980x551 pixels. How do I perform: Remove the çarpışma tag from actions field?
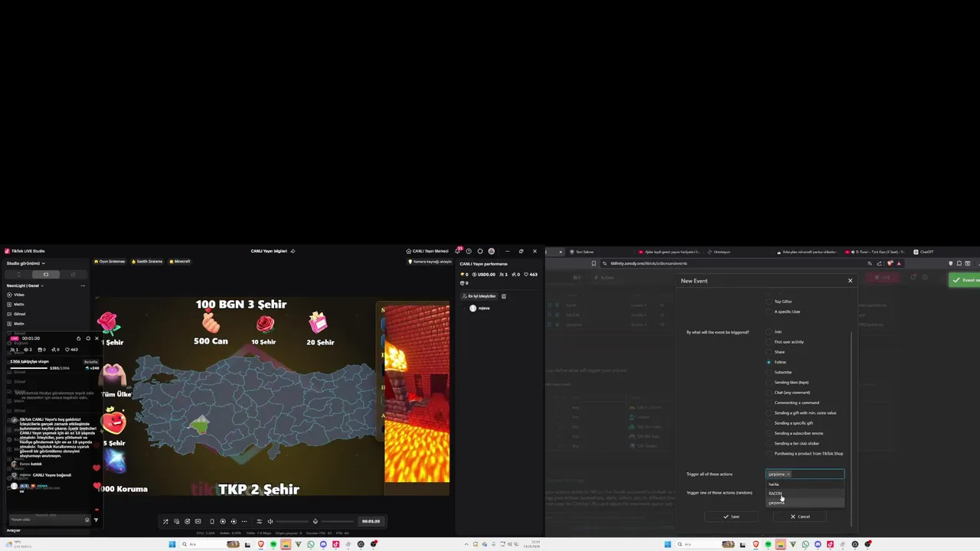(788, 474)
